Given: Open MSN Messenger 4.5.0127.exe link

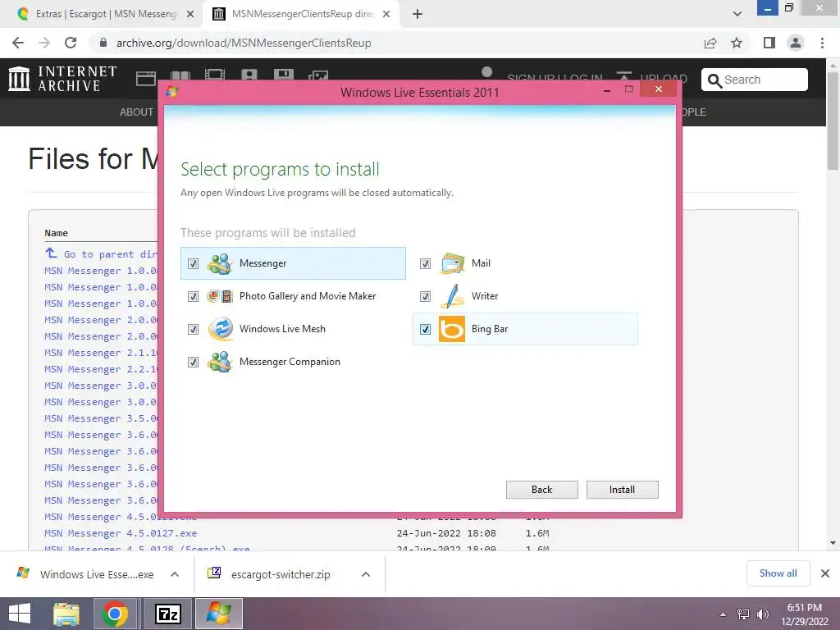Looking at the screenshot, I should click(x=121, y=533).
